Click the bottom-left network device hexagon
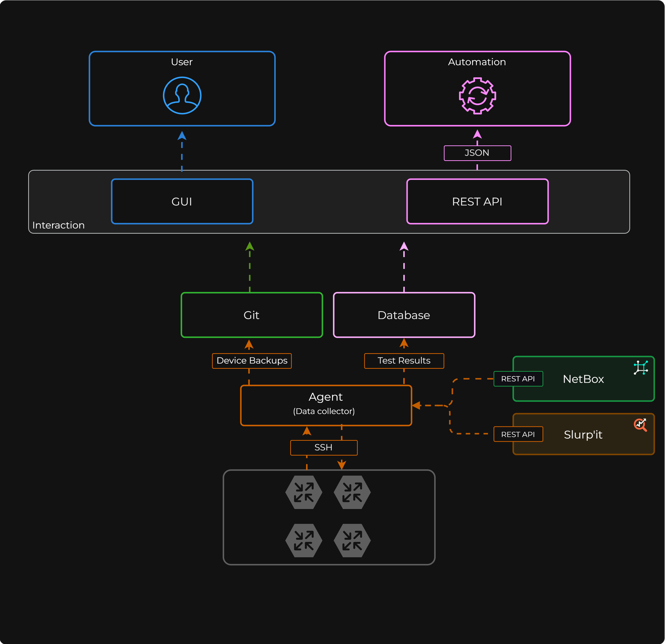Viewport: 665px width, 644px height. (304, 541)
